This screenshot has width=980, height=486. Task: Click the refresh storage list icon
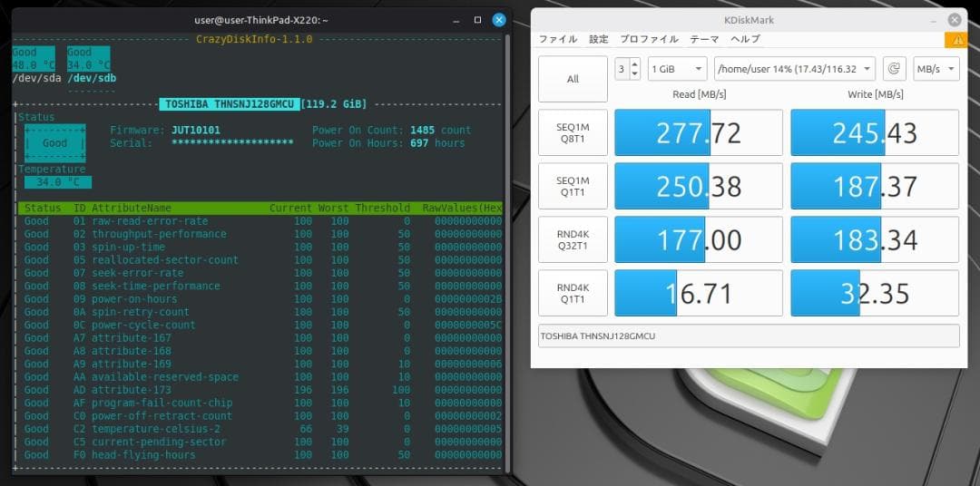[894, 69]
